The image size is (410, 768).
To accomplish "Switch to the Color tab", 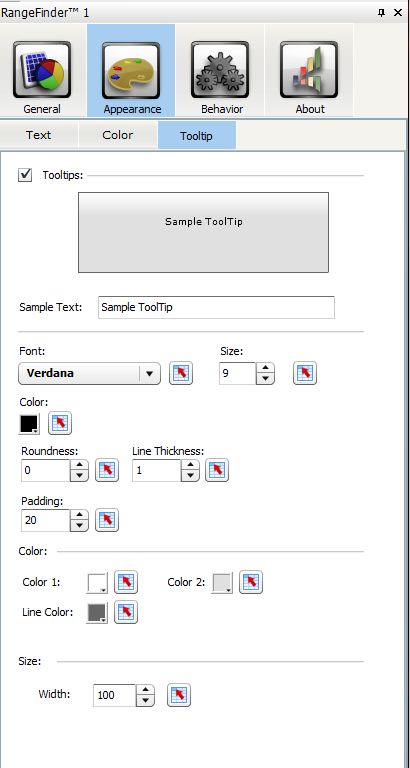I will pyautogui.click(x=118, y=135).
